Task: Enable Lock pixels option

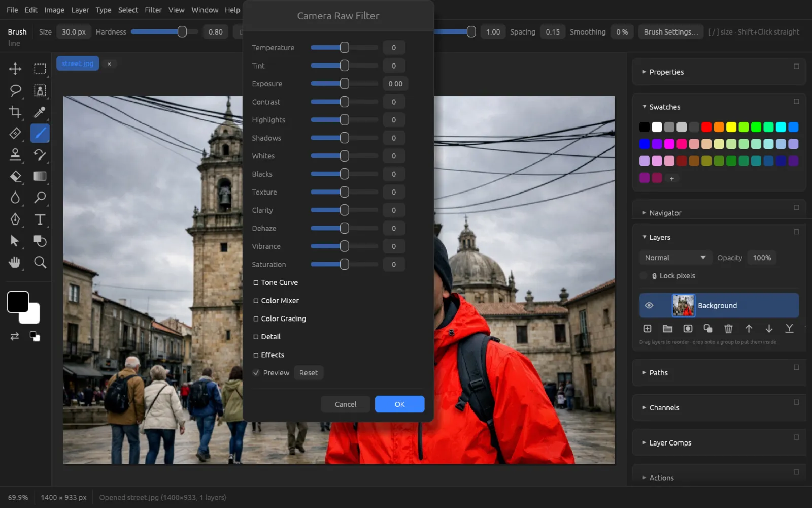Action: click(644, 276)
